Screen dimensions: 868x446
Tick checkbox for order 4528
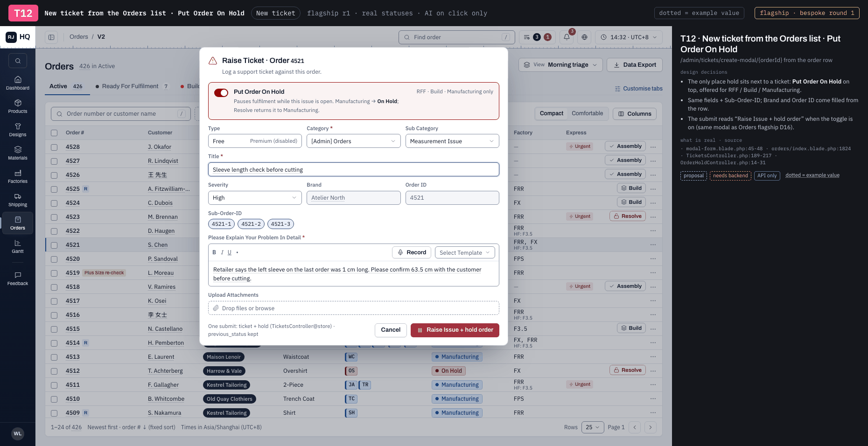click(x=54, y=147)
